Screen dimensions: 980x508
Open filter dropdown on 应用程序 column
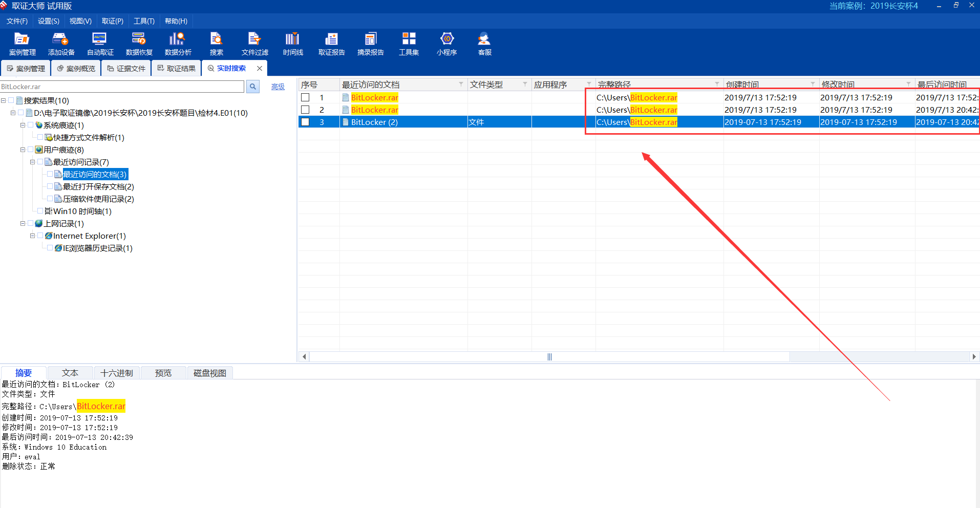click(589, 84)
